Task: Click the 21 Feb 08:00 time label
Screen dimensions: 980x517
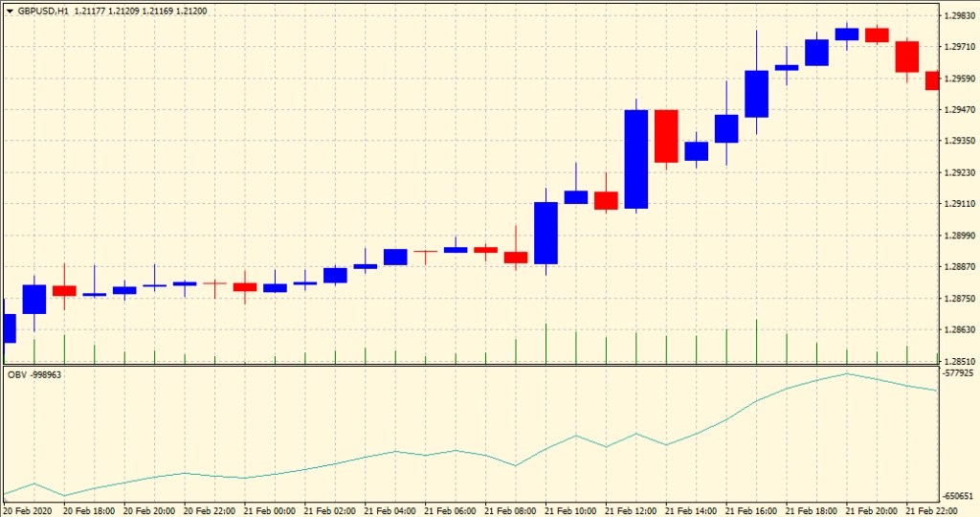Action: coord(510,510)
